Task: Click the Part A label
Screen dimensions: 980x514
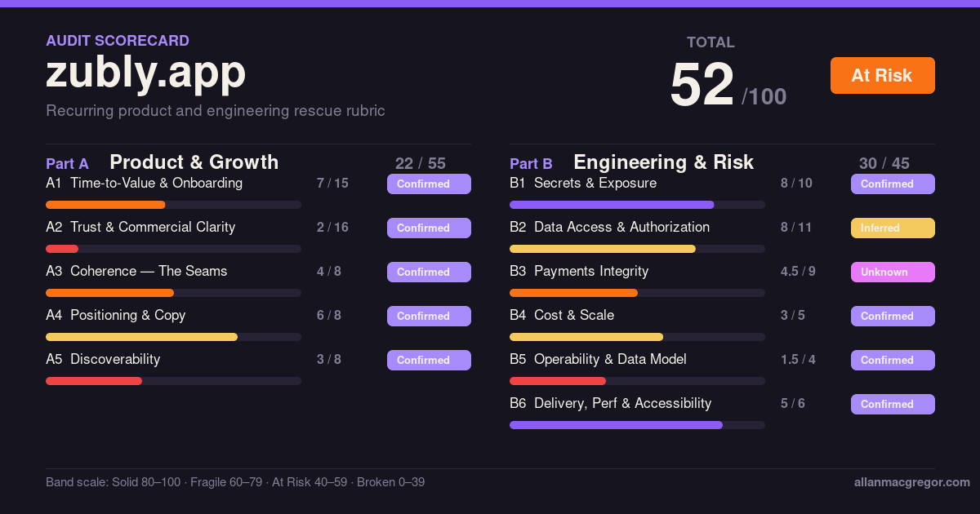Action: pos(67,164)
